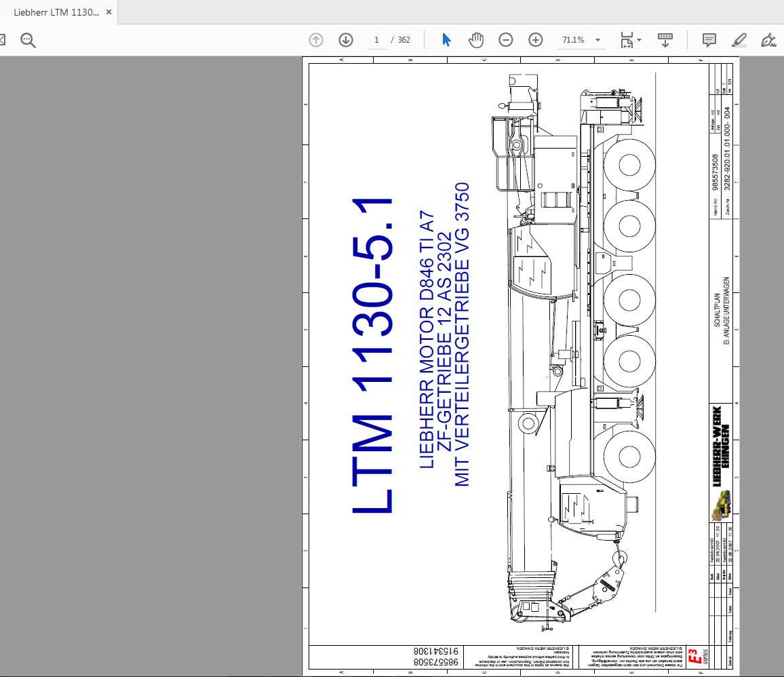
Task: Zoom out with minus button
Action: (506, 40)
